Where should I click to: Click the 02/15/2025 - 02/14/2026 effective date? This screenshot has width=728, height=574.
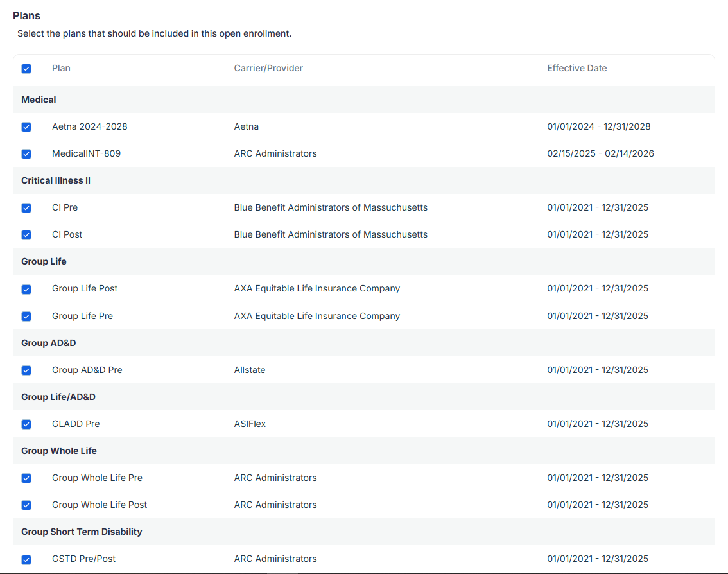(600, 153)
